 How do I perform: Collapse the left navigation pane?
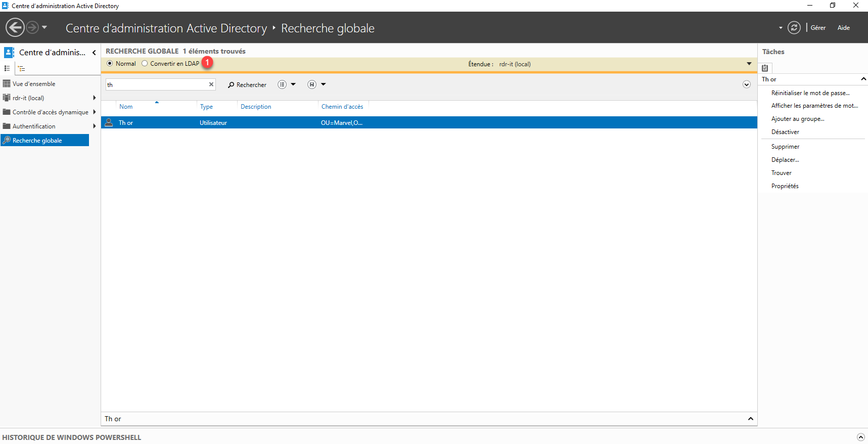[x=94, y=53]
